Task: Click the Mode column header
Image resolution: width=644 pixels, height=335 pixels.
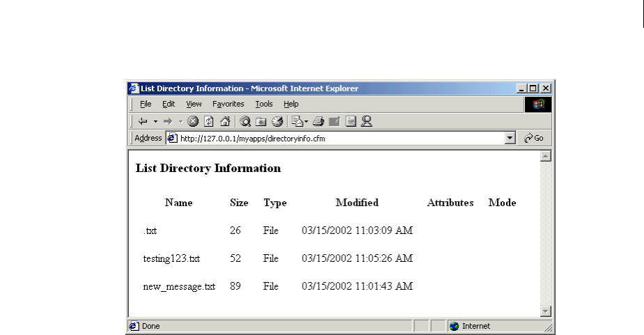Action: [502, 203]
